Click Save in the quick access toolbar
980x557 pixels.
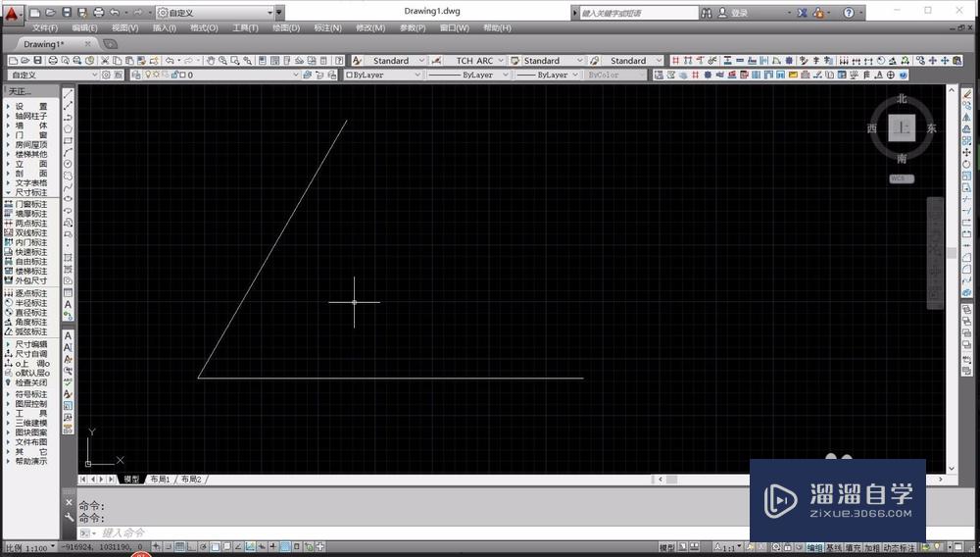tap(67, 13)
